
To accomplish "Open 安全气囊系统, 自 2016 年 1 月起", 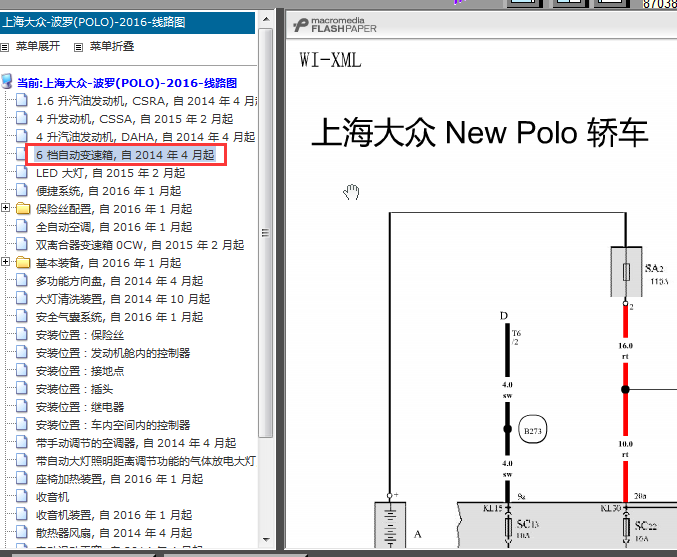I will [x=120, y=317].
